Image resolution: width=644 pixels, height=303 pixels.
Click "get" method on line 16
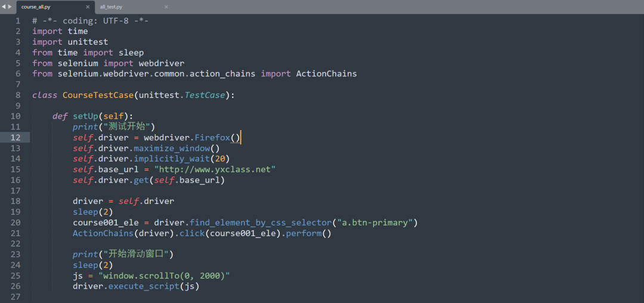tap(141, 180)
